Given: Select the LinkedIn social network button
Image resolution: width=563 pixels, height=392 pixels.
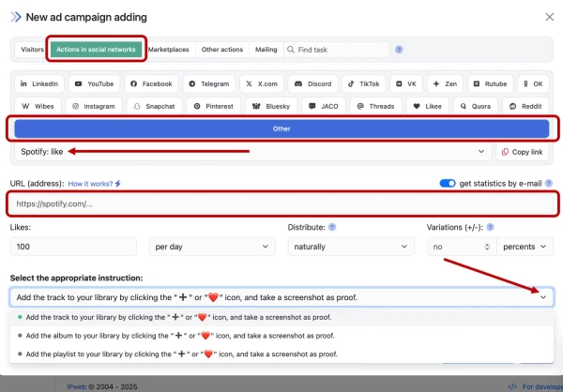Looking at the screenshot, I should coord(40,83).
